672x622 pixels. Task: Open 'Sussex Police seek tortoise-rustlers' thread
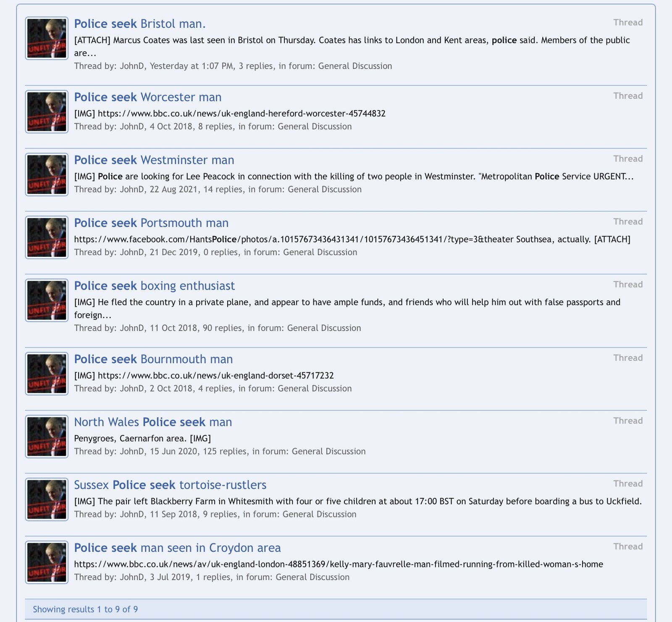[170, 485]
